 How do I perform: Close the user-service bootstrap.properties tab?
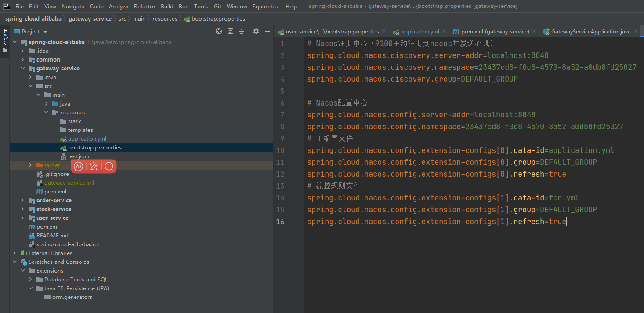[384, 32]
